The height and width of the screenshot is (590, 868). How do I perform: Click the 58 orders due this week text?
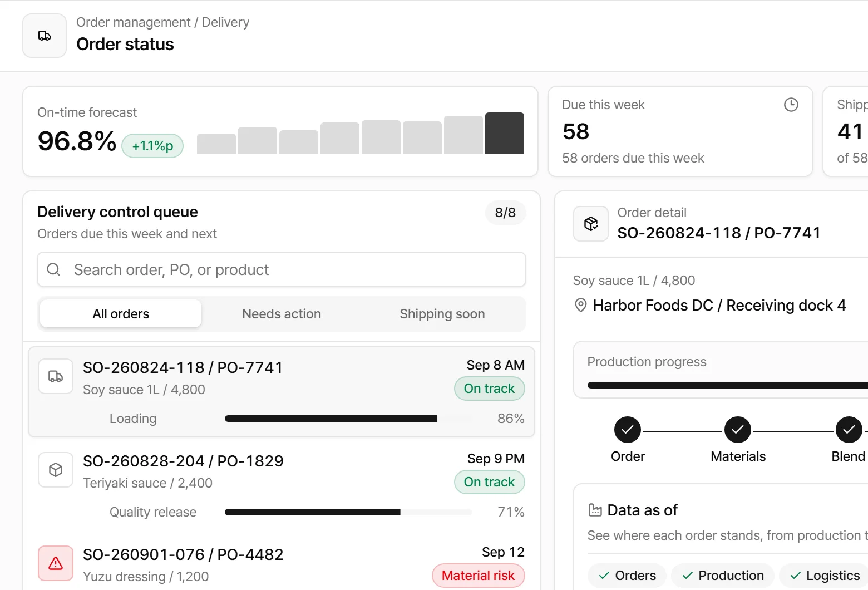pyautogui.click(x=633, y=158)
